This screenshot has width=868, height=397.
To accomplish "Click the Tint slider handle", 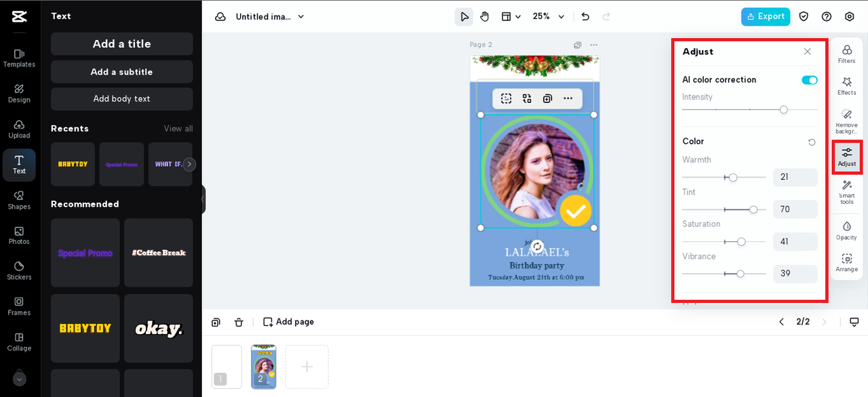I will tap(753, 209).
